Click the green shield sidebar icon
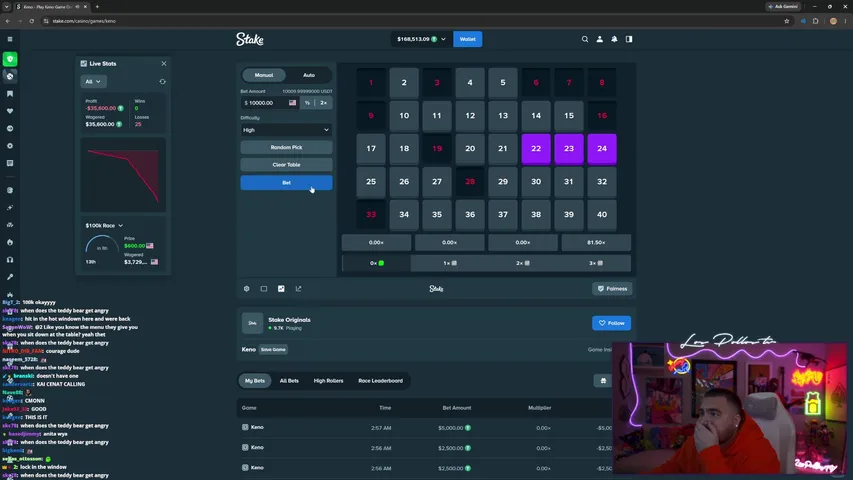 tap(10, 59)
